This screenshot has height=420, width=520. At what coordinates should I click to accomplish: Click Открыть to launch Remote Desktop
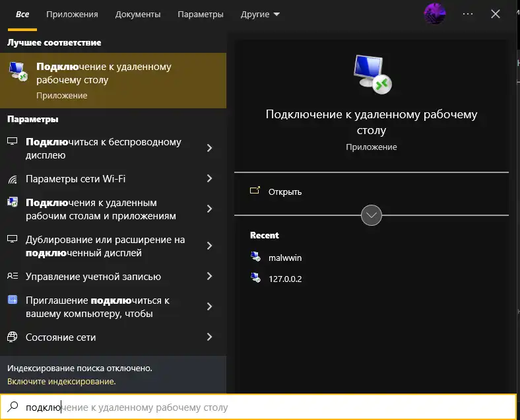coord(284,192)
